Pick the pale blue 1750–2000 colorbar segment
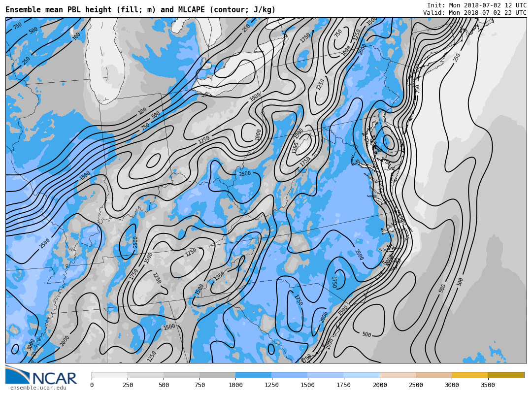 click(x=362, y=375)
